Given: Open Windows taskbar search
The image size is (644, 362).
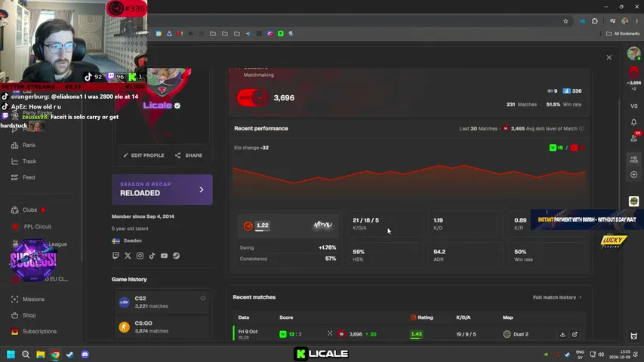Looking at the screenshot, I should coord(26,354).
